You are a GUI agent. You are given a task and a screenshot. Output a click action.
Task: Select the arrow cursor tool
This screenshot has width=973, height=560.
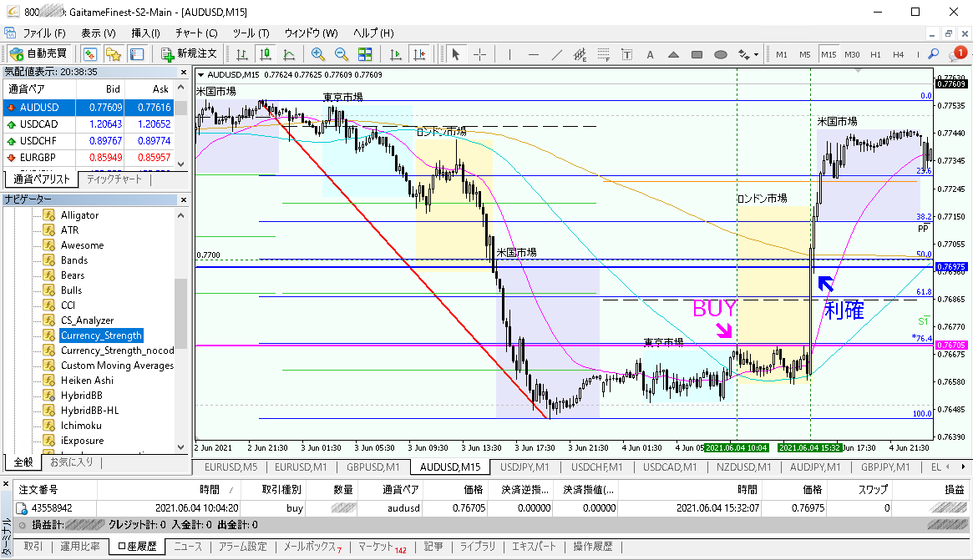(455, 54)
